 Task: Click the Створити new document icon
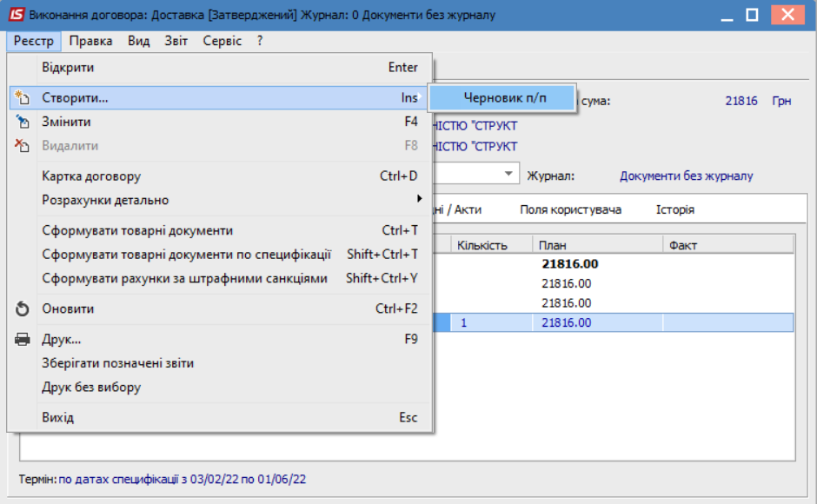[22, 97]
